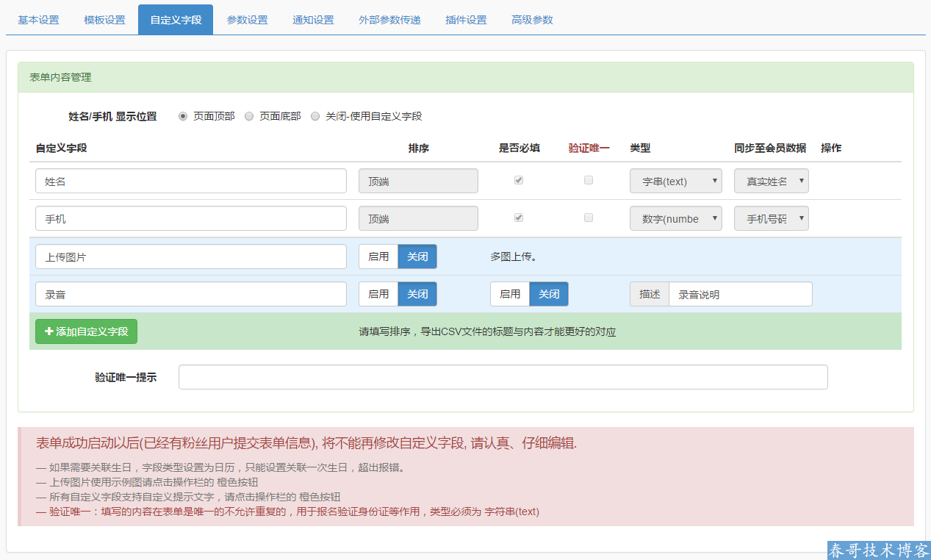The width and height of the screenshot is (931, 560).
Task: Open the 参数设置 tab
Action: 247,20
